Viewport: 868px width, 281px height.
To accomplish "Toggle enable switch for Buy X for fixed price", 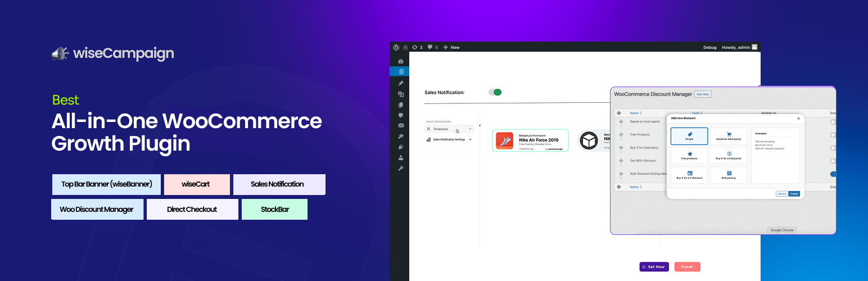I will point(833,148).
